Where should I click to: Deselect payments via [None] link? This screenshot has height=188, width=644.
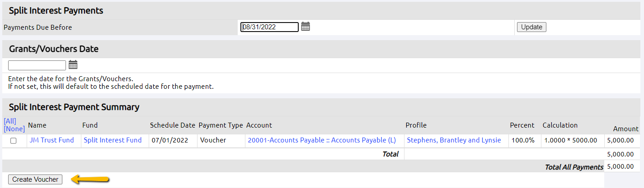click(14, 128)
